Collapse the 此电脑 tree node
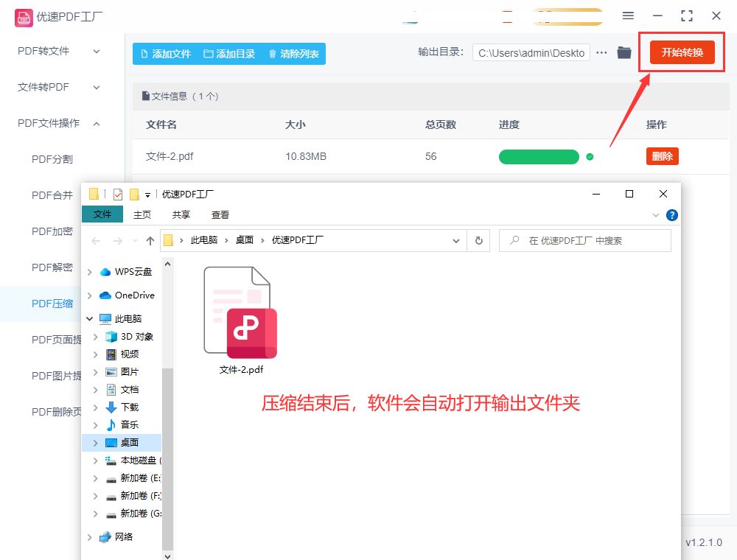The width and height of the screenshot is (737, 560). point(89,318)
